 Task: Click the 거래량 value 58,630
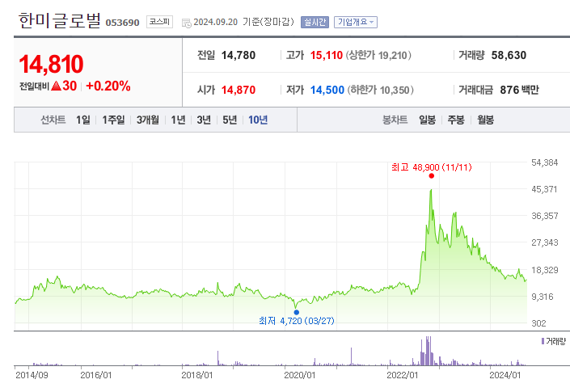tap(509, 55)
